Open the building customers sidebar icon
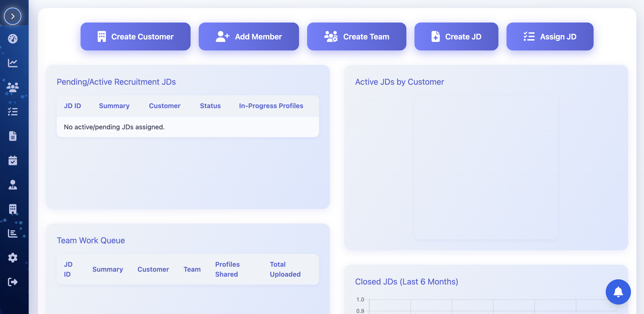 13,209
